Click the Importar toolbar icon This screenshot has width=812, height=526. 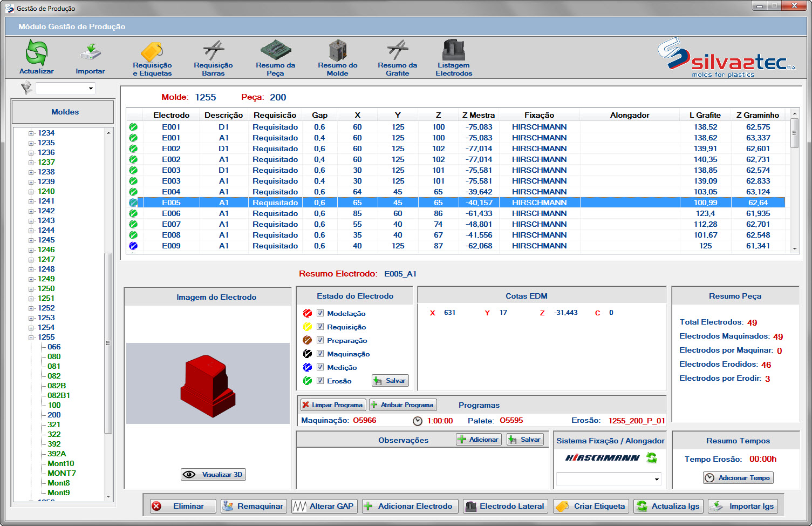[90, 53]
